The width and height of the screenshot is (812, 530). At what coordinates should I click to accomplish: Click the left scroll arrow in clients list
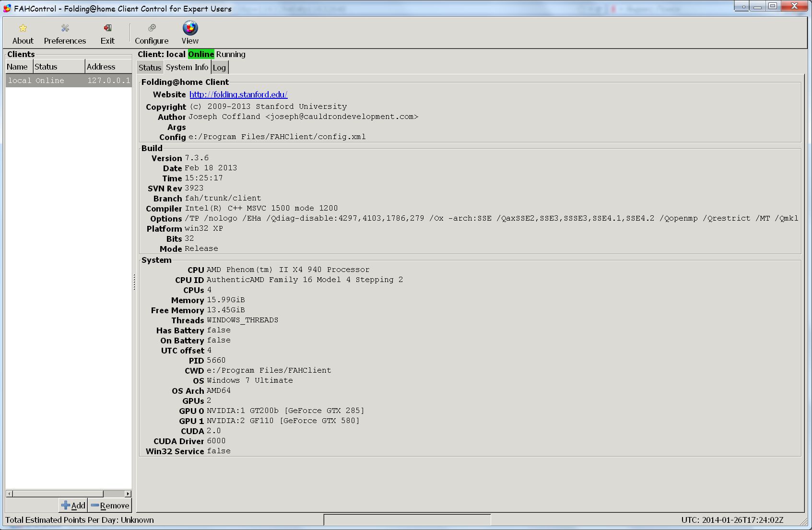pos(9,494)
